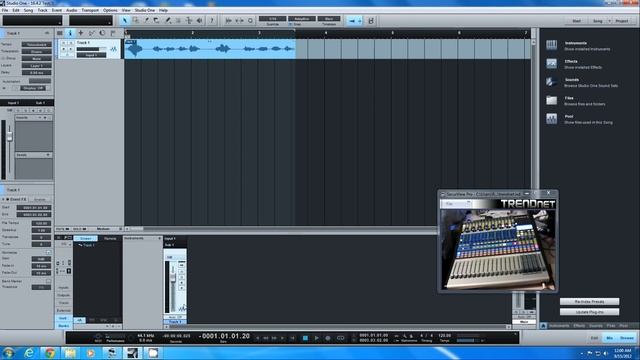
Task: Toggle the Normalize checkbox
Action: [x=48, y=253]
